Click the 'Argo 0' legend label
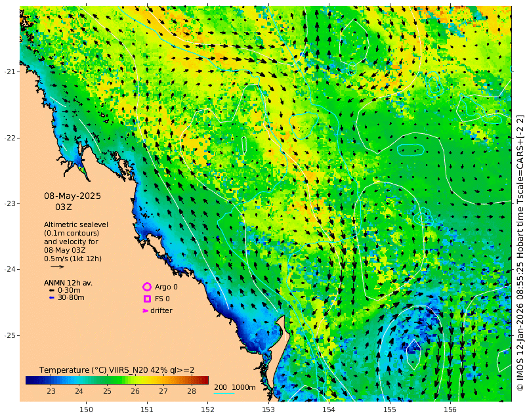 point(166,287)
